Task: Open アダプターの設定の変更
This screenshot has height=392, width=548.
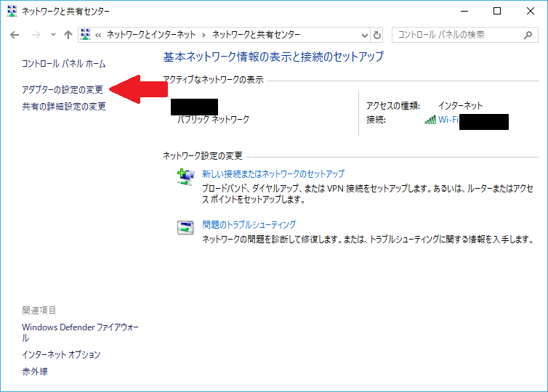Action: 63,90
